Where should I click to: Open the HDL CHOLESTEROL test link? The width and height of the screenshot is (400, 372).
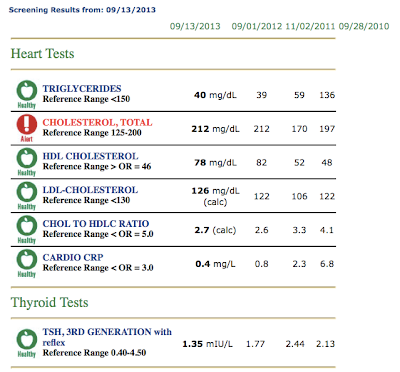tap(90, 156)
